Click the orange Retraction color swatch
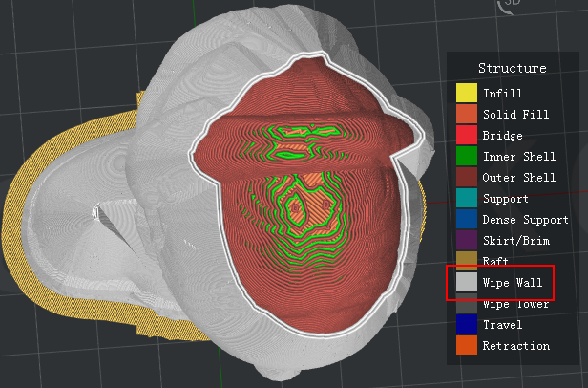 [x=466, y=346]
